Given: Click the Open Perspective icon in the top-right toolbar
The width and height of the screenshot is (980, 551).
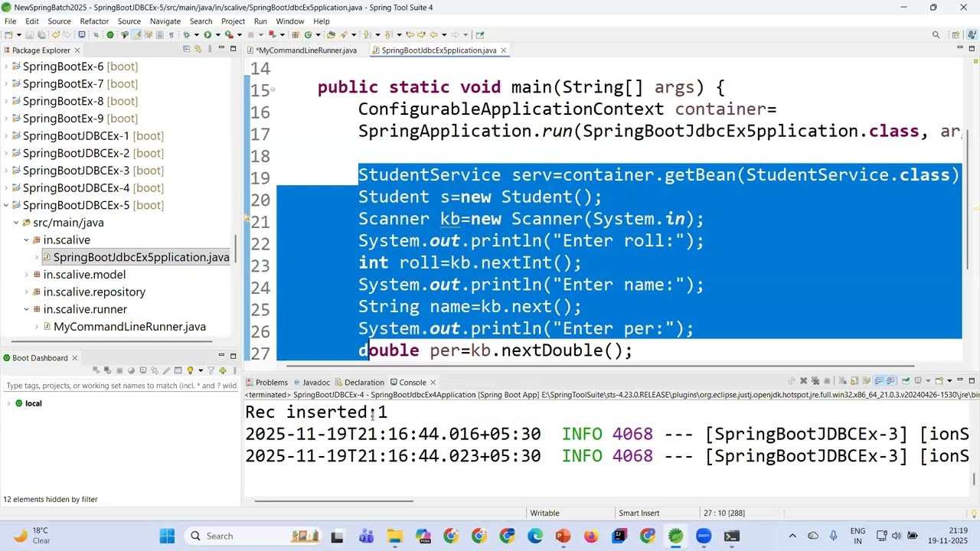Looking at the screenshot, I should pos(955,34).
